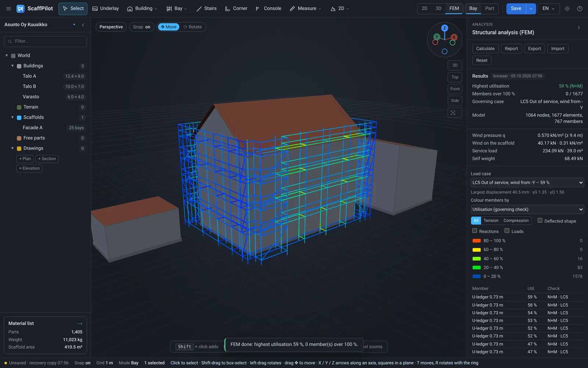Open the help question mark icon
Viewport: 588px width, 368px height.
pyautogui.click(x=580, y=8)
